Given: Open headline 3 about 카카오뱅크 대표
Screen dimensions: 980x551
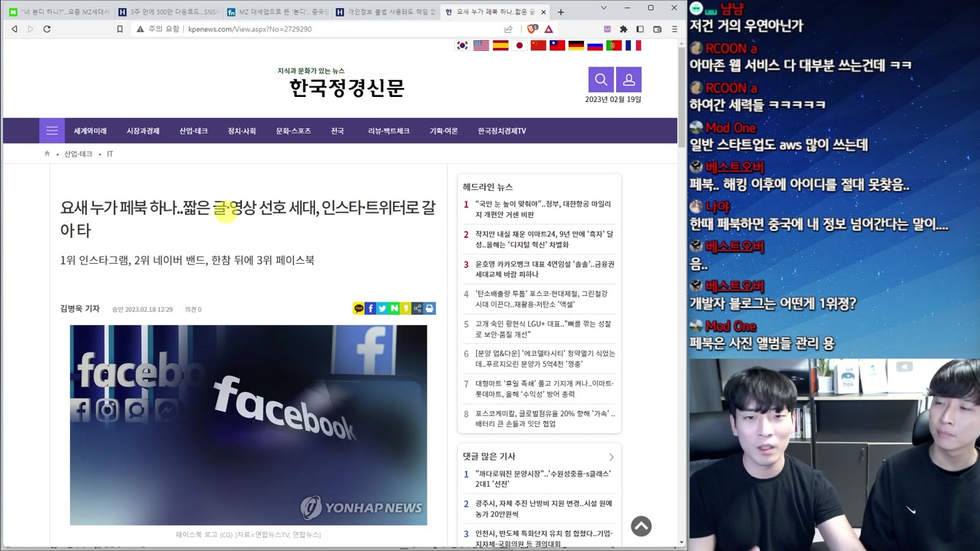Looking at the screenshot, I should pos(545,269).
